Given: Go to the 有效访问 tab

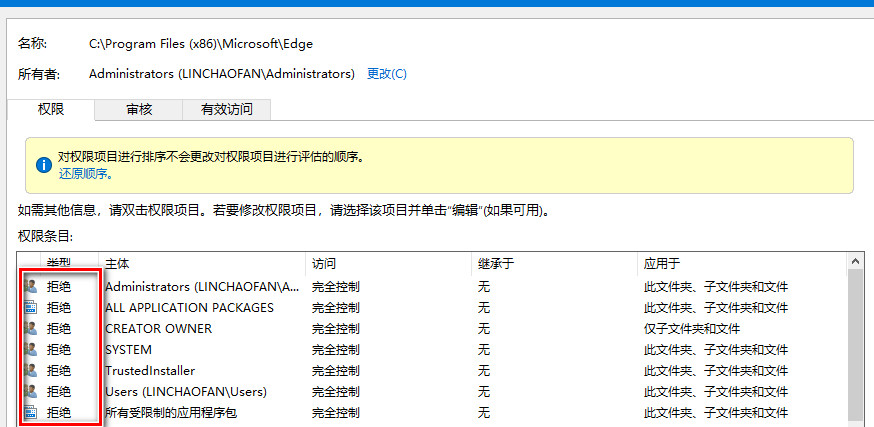Looking at the screenshot, I should point(226,109).
